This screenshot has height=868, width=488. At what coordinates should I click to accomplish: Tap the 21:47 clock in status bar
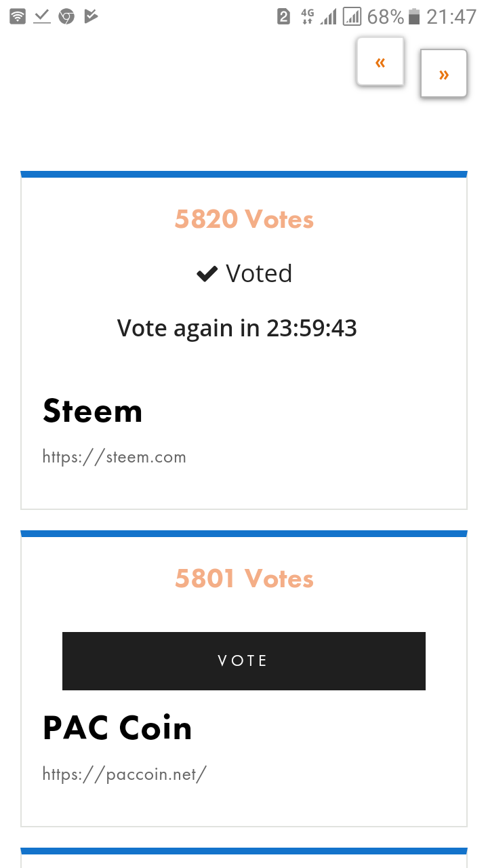[x=451, y=16]
